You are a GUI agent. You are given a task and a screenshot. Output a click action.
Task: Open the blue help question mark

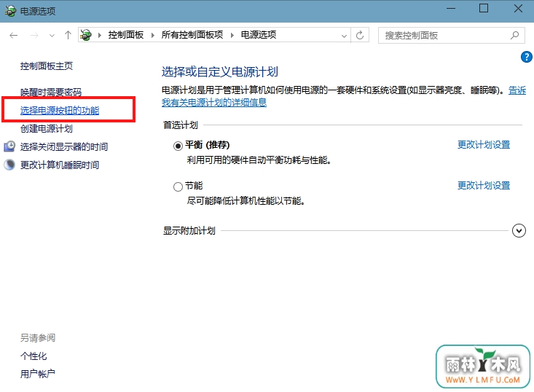click(527, 57)
